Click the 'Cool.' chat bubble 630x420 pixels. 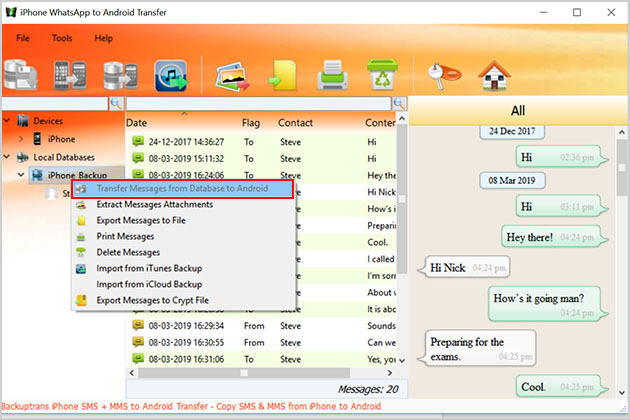[x=562, y=386]
